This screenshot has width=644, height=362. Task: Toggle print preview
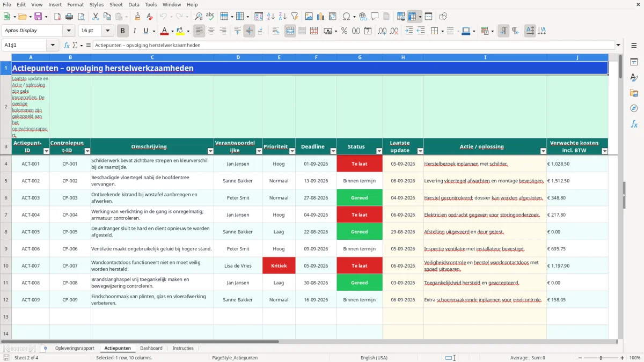(80, 17)
